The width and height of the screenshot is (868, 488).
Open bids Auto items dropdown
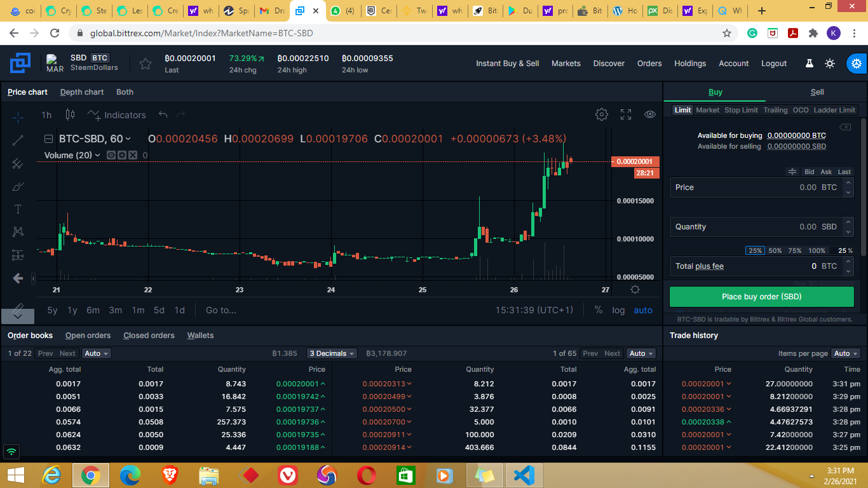coord(96,353)
